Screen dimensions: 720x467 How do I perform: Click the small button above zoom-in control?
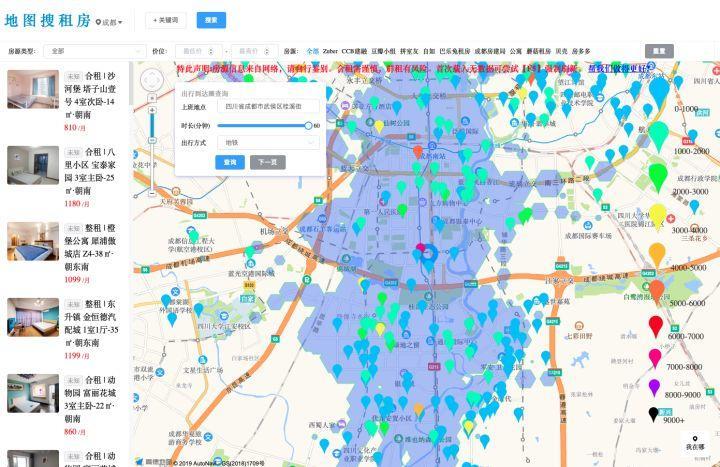pos(152,98)
